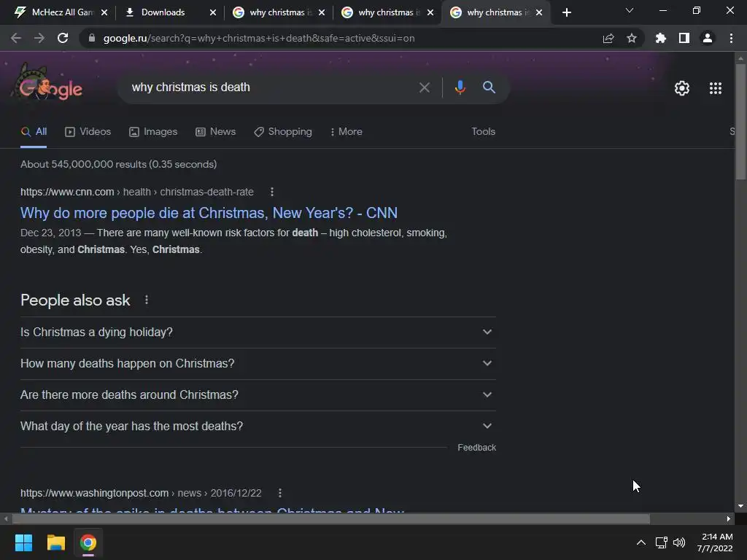The image size is (747, 560).
Task: Open options for the Washington Post result
Action: pyautogui.click(x=279, y=493)
